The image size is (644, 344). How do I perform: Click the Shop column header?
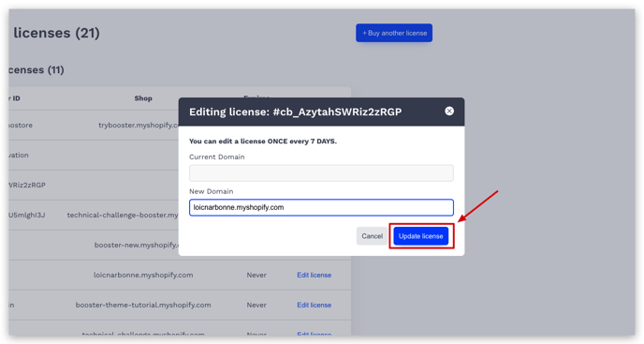[143, 98]
